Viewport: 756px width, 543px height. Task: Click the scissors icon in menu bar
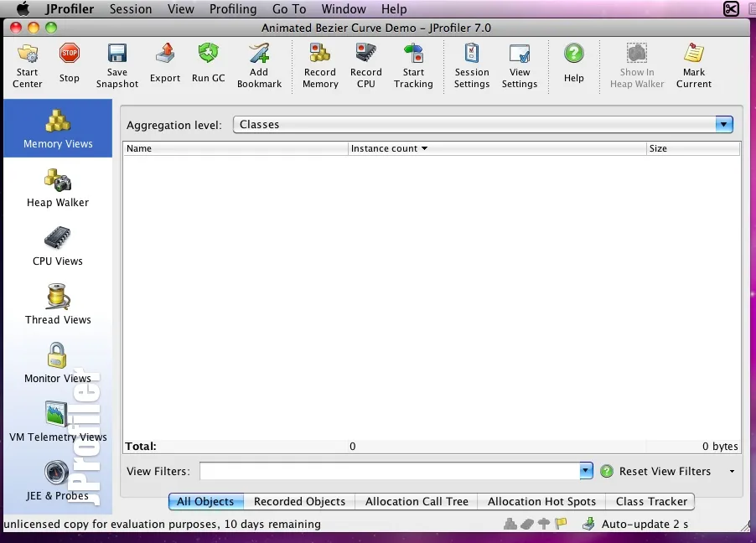731,8
